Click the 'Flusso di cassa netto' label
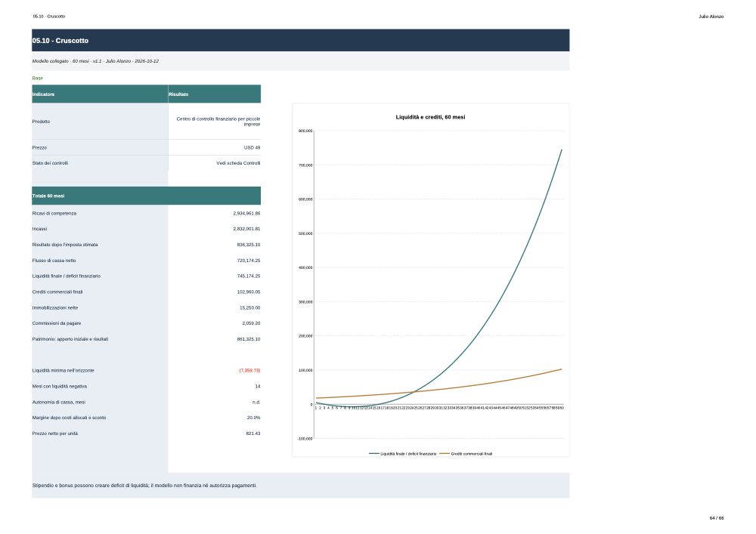 tap(54, 261)
